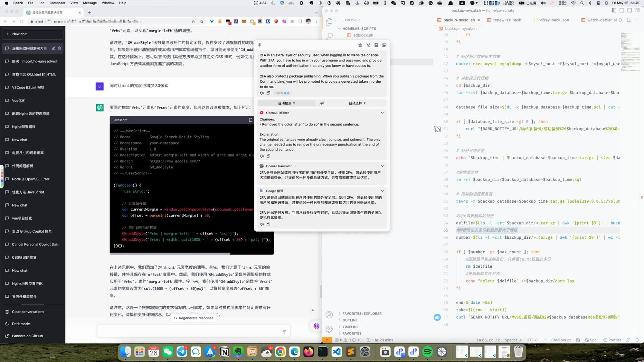Copy the Google translation result text
The width and height of the screenshot is (644, 362).
point(268,224)
